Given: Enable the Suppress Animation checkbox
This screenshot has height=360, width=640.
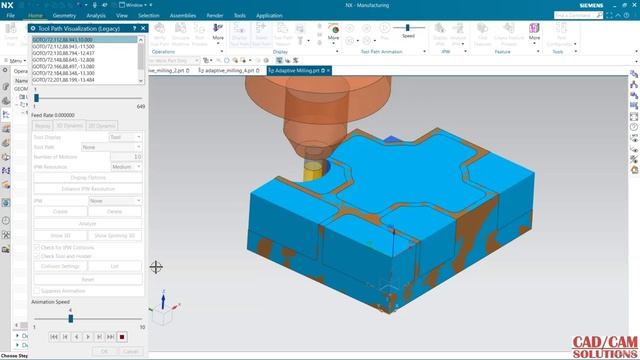Looking at the screenshot, I should coord(36,291).
